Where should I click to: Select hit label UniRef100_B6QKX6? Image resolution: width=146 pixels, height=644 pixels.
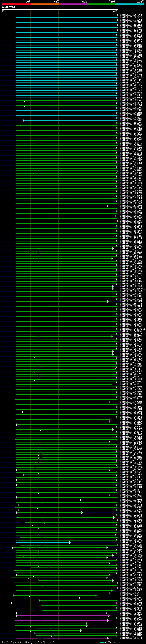click(x=131, y=620)
